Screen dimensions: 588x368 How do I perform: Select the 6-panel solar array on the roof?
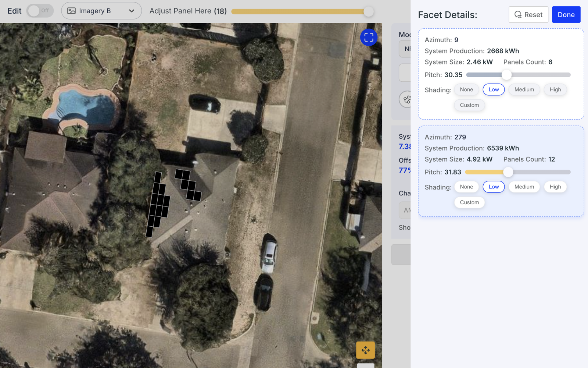tap(188, 185)
